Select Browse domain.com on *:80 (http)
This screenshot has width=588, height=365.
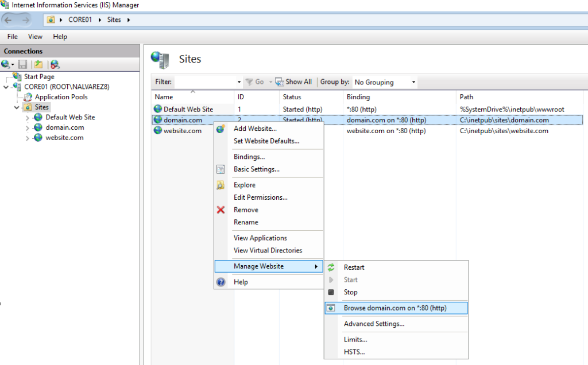click(396, 308)
